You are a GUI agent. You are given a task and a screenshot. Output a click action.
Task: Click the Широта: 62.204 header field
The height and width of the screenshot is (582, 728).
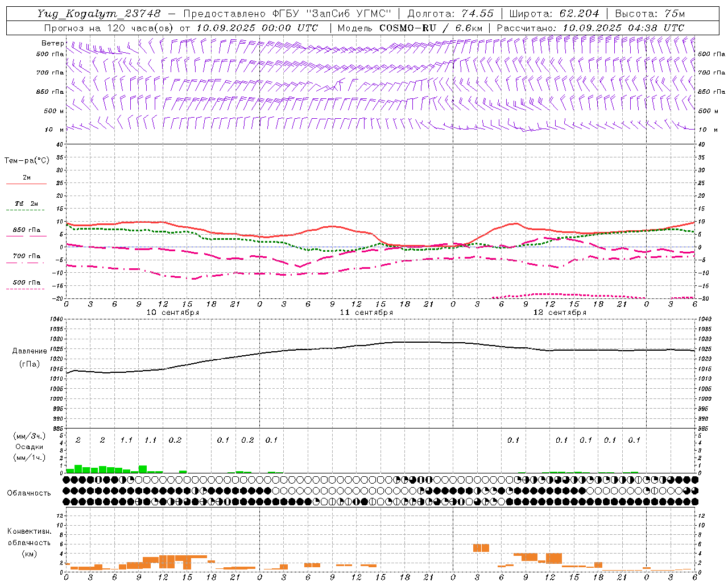(x=555, y=14)
